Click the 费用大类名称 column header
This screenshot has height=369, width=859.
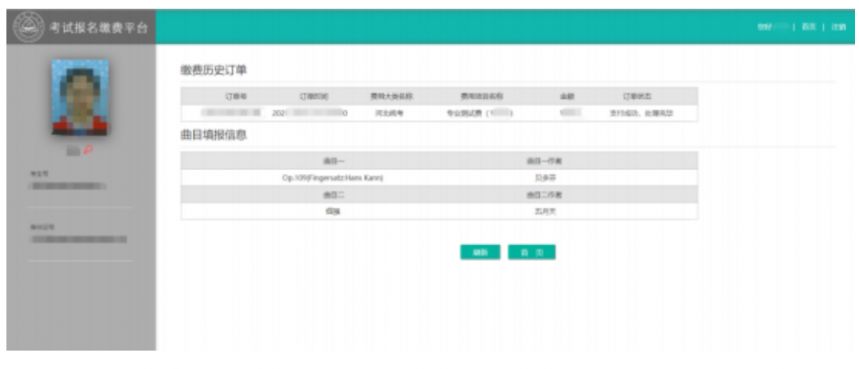(391, 96)
